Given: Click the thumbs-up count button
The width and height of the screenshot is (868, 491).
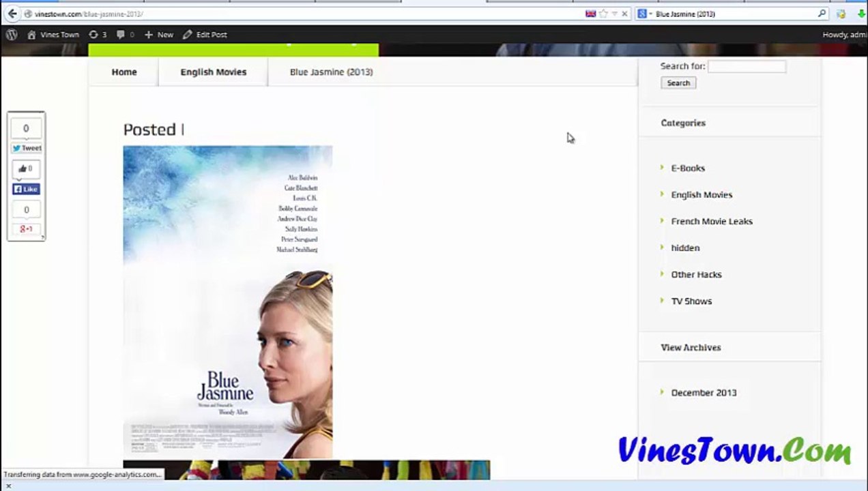Looking at the screenshot, I should [x=26, y=168].
